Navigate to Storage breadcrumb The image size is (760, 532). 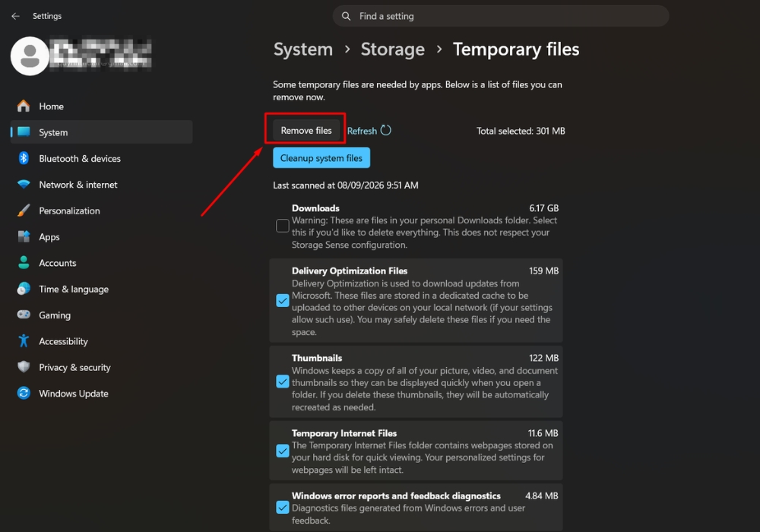click(393, 49)
